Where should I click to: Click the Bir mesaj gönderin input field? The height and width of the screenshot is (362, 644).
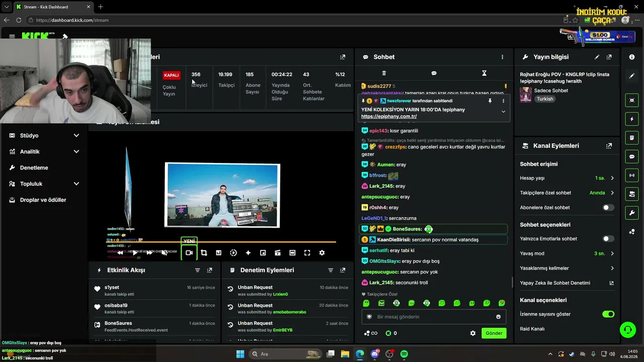434,317
